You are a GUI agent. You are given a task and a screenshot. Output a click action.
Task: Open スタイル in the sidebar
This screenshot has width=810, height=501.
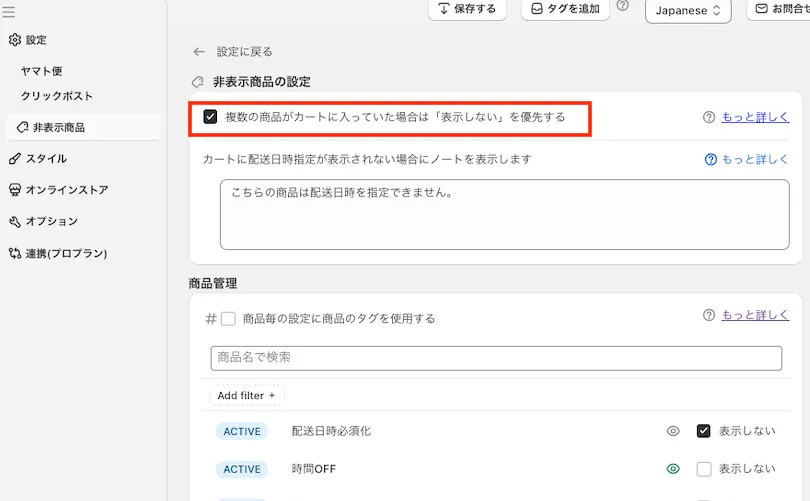(46, 158)
